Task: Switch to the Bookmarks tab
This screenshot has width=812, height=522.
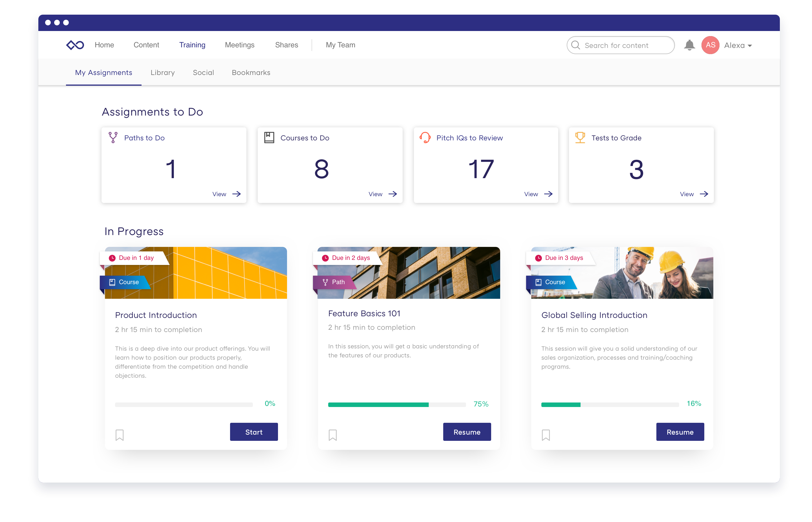Action: [x=250, y=72]
